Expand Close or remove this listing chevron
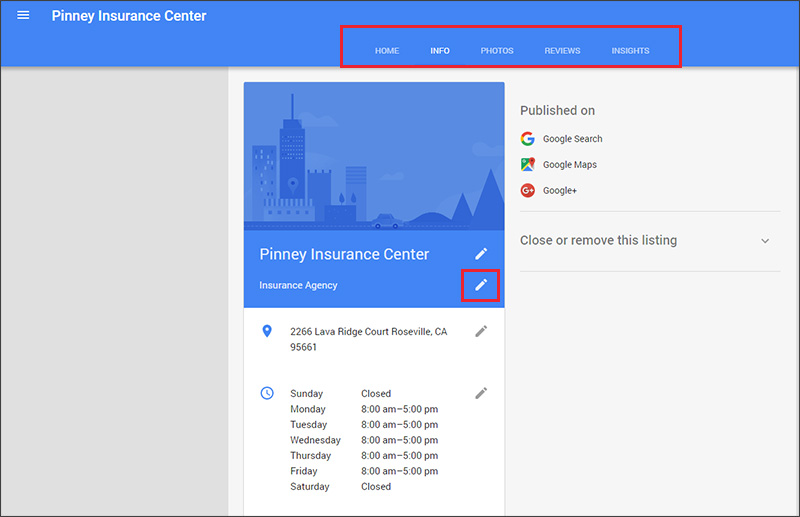Image resolution: width=800 pixels, height=517 pixels. (x=765, y=241)
